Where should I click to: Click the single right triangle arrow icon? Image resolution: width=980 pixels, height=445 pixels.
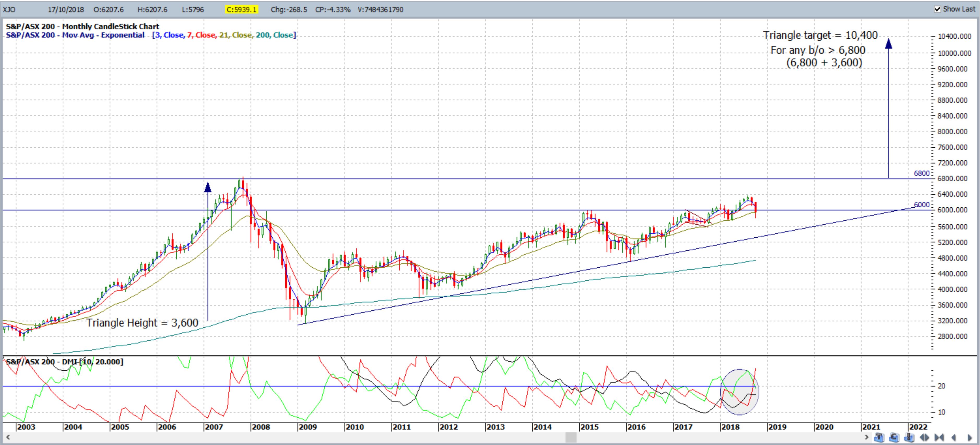pyautogui.click(x=970, y=437)
